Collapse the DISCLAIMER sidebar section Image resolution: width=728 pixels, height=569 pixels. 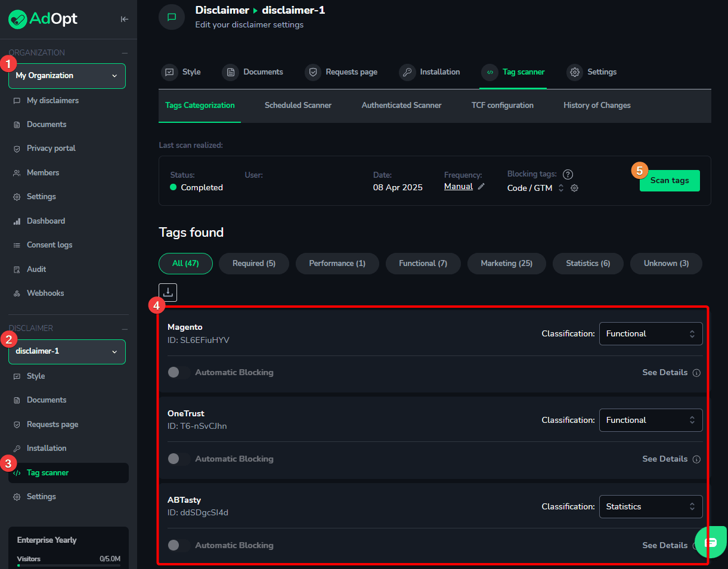(125, 329)
